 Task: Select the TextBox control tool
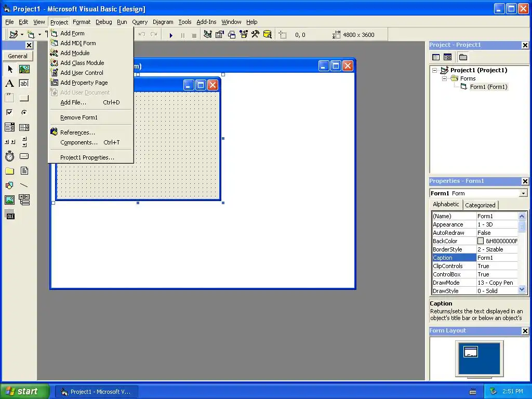(x=24, y=84)
